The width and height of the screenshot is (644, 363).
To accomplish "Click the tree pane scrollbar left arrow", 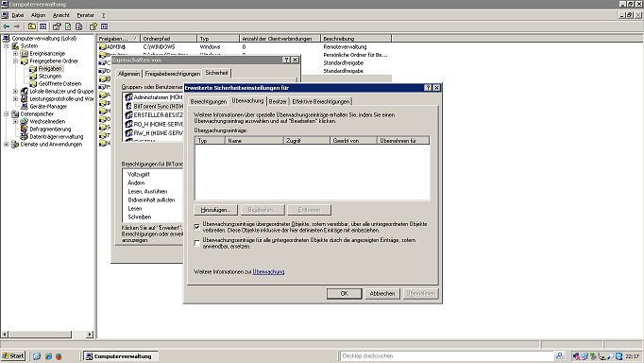I will [5, 335].
